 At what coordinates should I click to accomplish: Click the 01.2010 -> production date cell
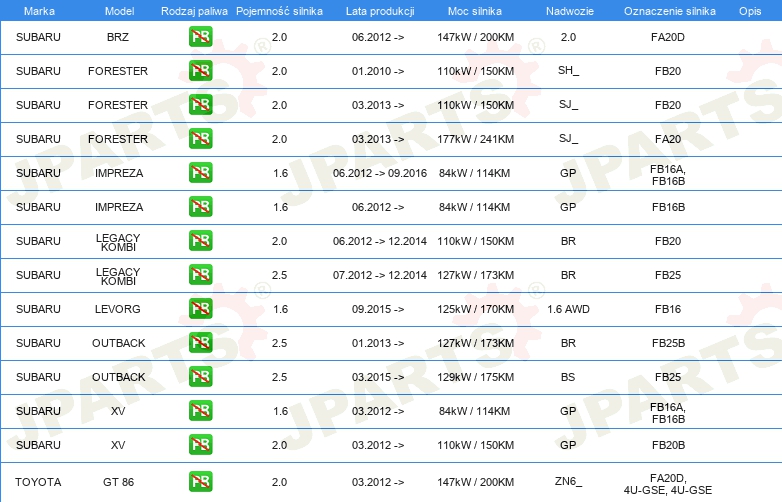378,71
